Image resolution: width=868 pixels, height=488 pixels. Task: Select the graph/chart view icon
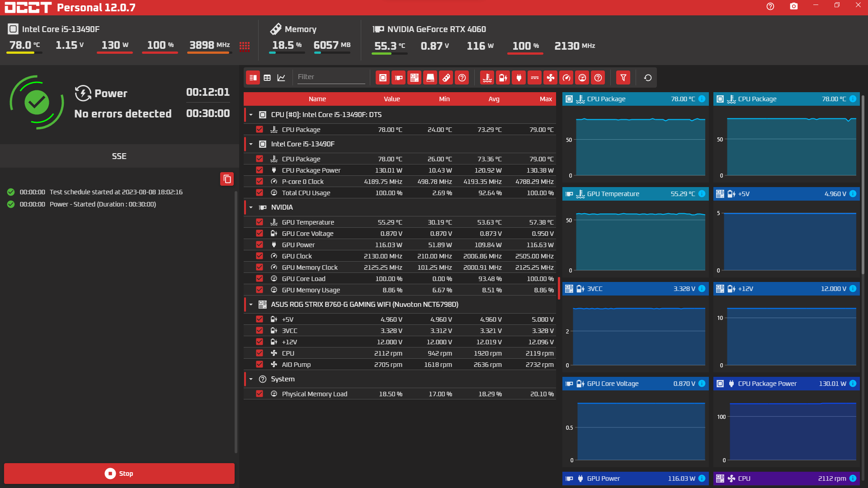click(281, 77)
